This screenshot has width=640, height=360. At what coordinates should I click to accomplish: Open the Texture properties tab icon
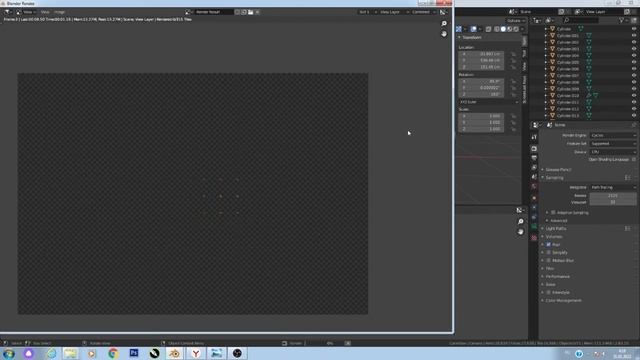coord(534,238)
